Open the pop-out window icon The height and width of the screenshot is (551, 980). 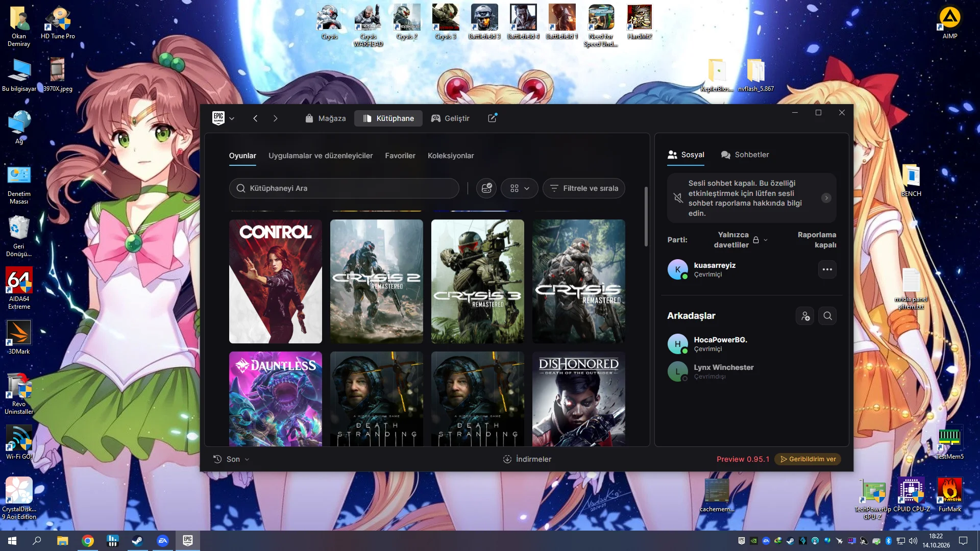tap(493, 118)
